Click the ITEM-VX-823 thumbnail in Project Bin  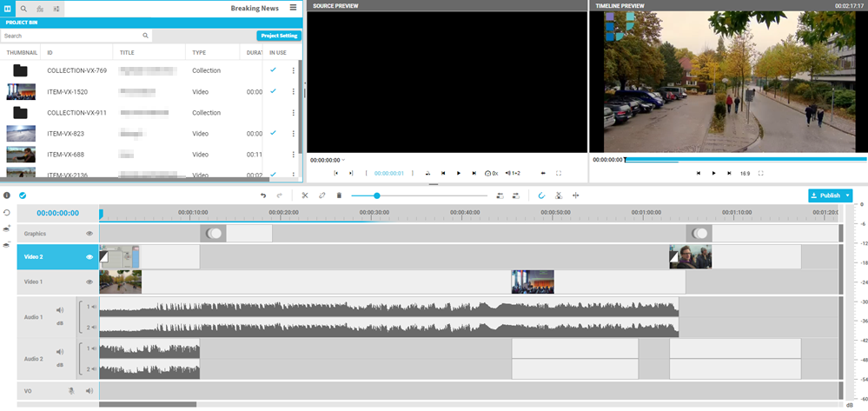pos(21,134)
